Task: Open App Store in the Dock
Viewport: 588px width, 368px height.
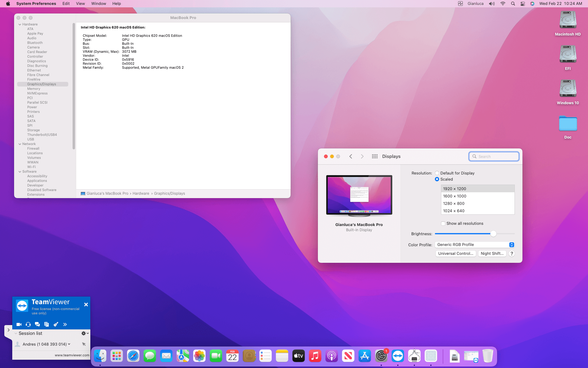Action: [x=365, y=356]
